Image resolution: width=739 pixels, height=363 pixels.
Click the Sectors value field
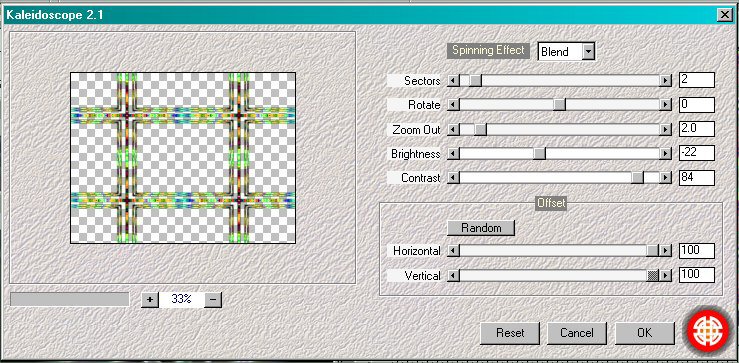697,80
